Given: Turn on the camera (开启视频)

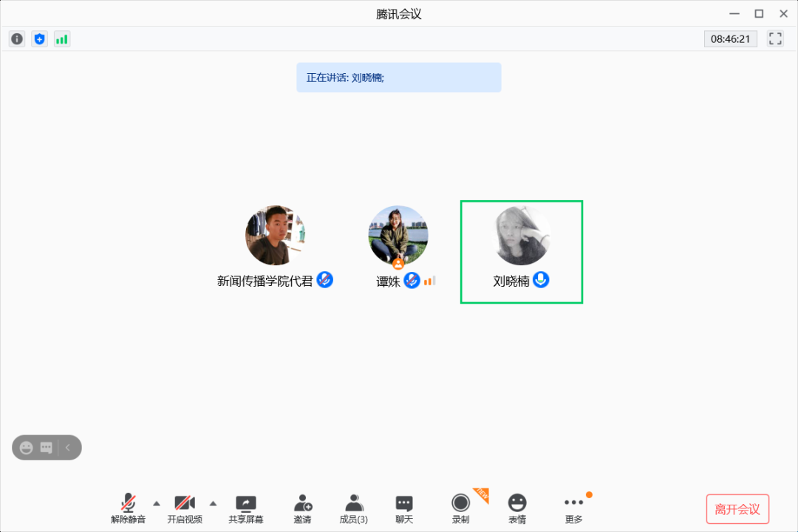Looking at the screenshot, I should [185, 508].
